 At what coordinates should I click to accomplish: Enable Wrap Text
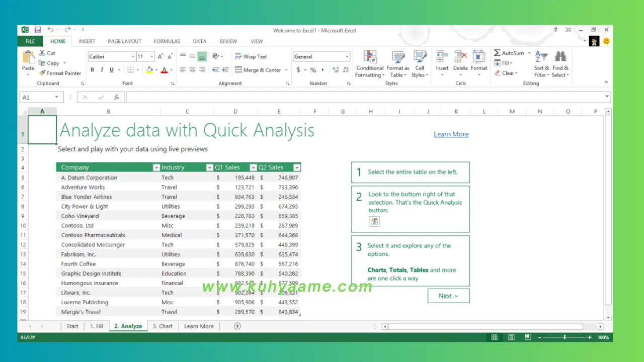point(252,56)
